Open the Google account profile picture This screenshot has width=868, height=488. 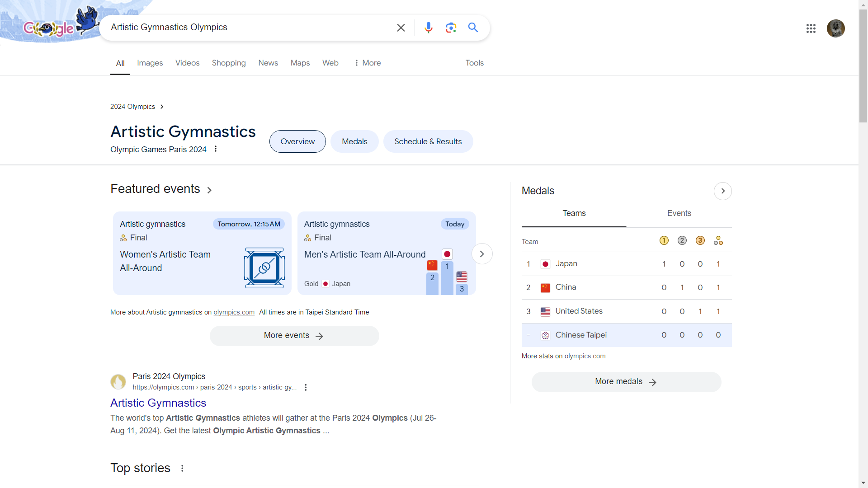835,28
